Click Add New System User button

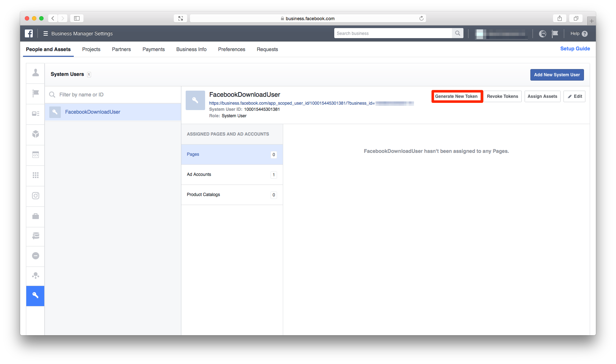[557, 75]
